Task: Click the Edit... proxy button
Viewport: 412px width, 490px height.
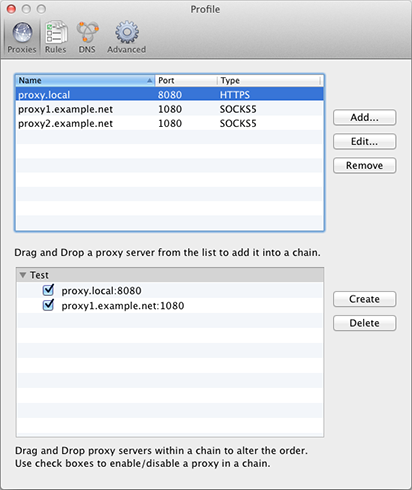Action: tap(364, 142)
